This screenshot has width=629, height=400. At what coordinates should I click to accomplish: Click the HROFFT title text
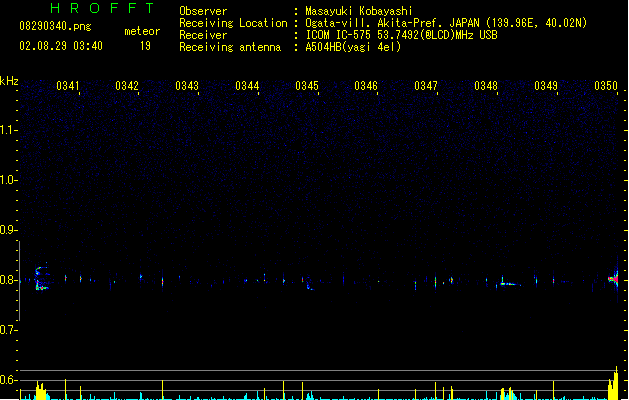tap(102, 8)
